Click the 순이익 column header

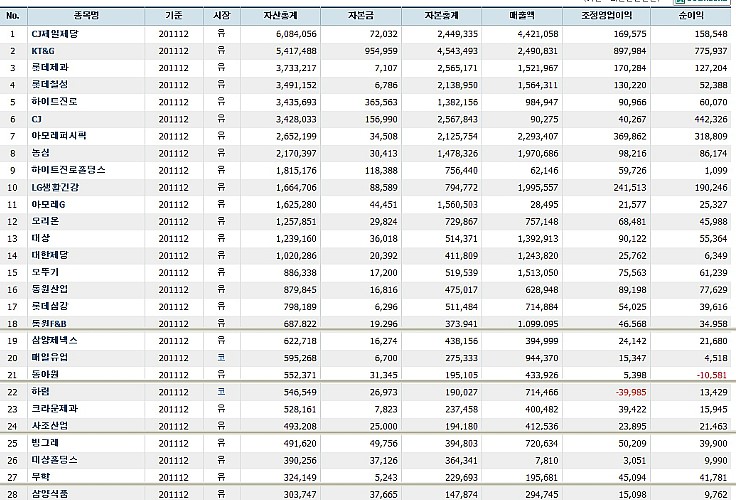tap(691, 15)
